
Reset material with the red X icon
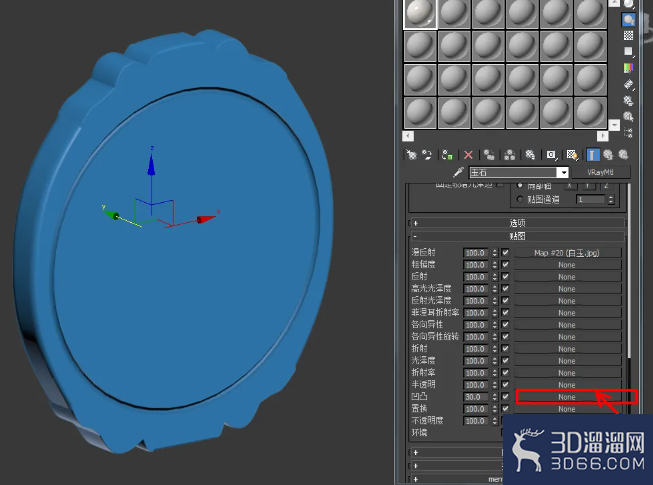468,155
